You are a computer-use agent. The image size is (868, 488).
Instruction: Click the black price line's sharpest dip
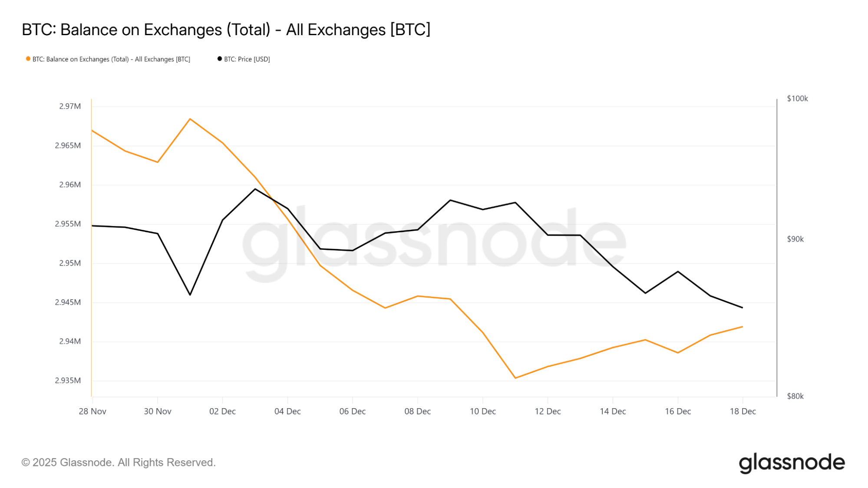(190, 295)
